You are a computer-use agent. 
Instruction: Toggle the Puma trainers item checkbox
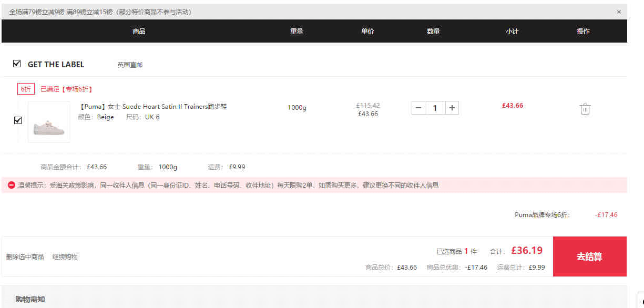pos(18,120)
